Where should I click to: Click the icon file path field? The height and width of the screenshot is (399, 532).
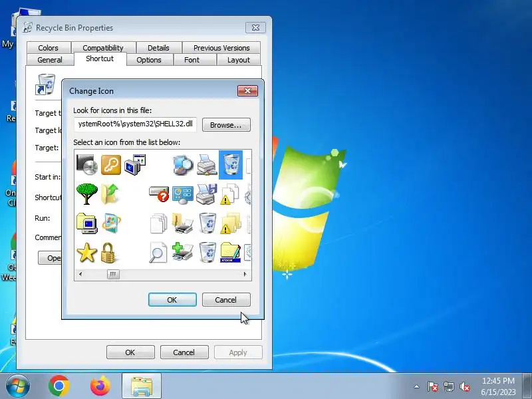tap(135, 124)
